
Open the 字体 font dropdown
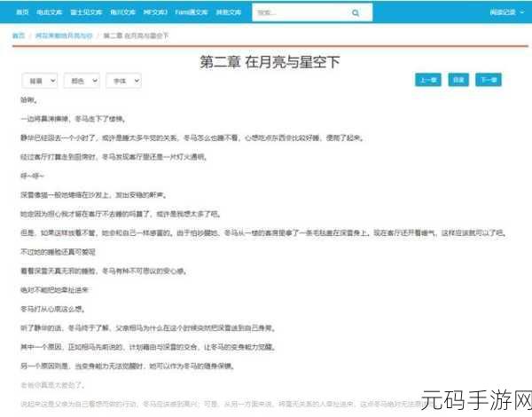tap(123, 81)
